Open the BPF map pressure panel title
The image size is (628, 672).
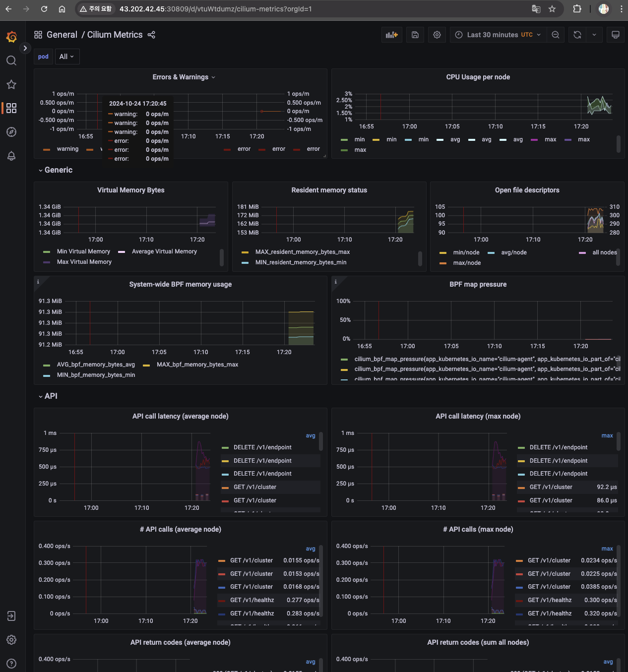click(x=478, y=284)
